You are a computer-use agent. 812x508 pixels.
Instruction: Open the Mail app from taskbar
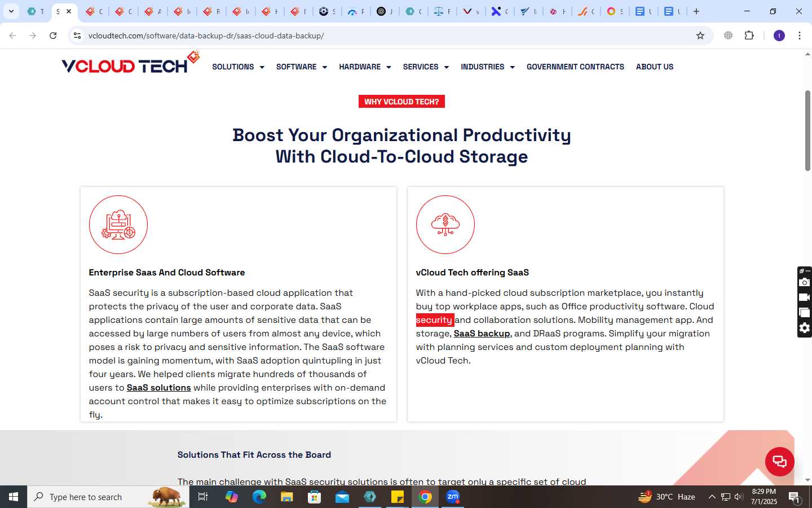coord(342,497)
